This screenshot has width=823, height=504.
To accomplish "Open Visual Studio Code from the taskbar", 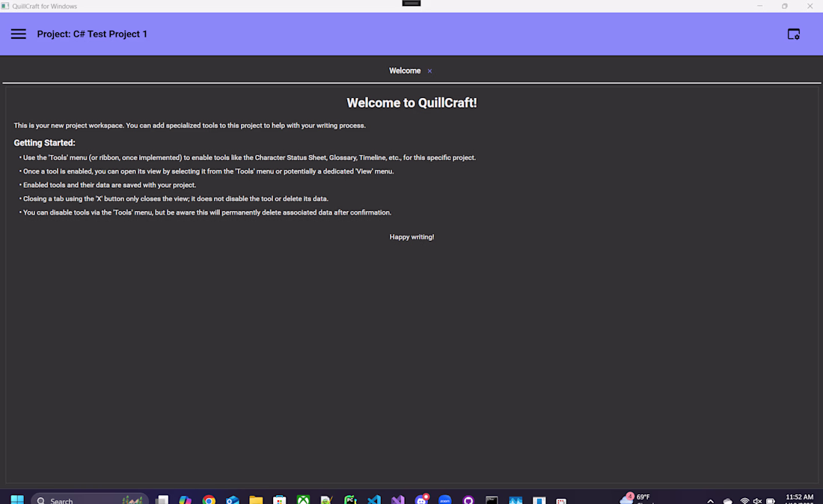I will pyautogui.click(x=373, y=500).
